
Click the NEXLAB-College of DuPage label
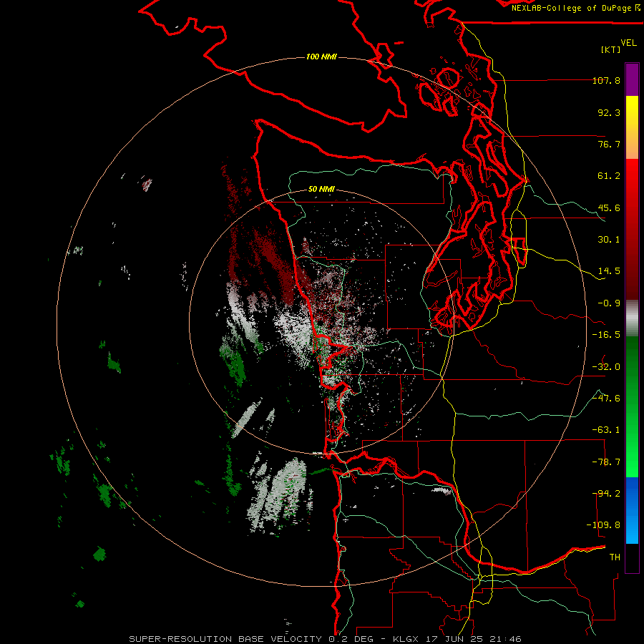coord(575,8)
